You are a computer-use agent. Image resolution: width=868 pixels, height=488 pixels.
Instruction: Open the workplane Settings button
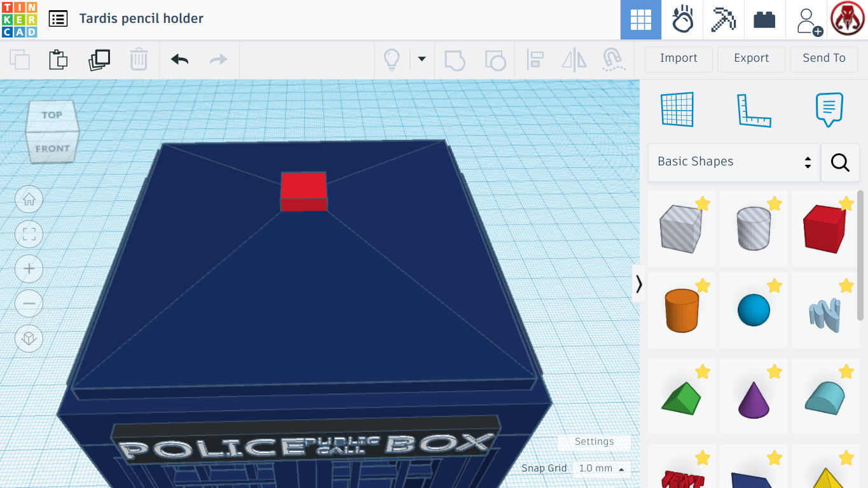pyautogui.click(x=595, y=442)
